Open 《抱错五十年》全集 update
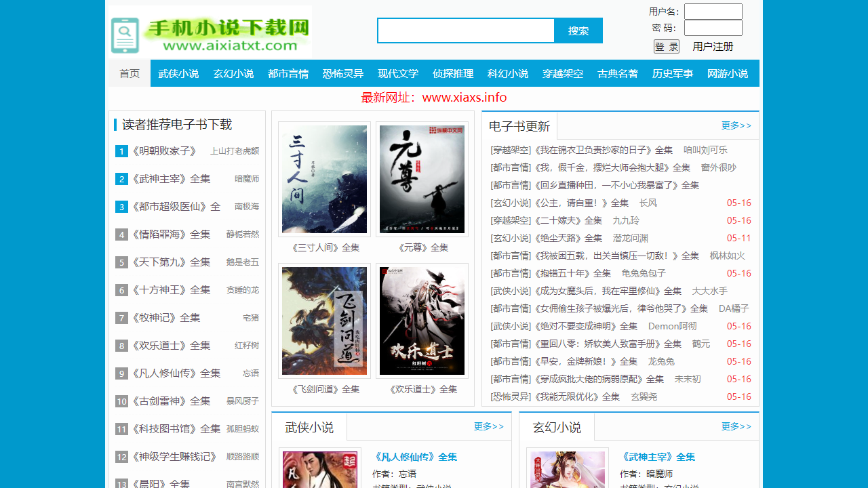868x488 pixels. coord(572,273)
